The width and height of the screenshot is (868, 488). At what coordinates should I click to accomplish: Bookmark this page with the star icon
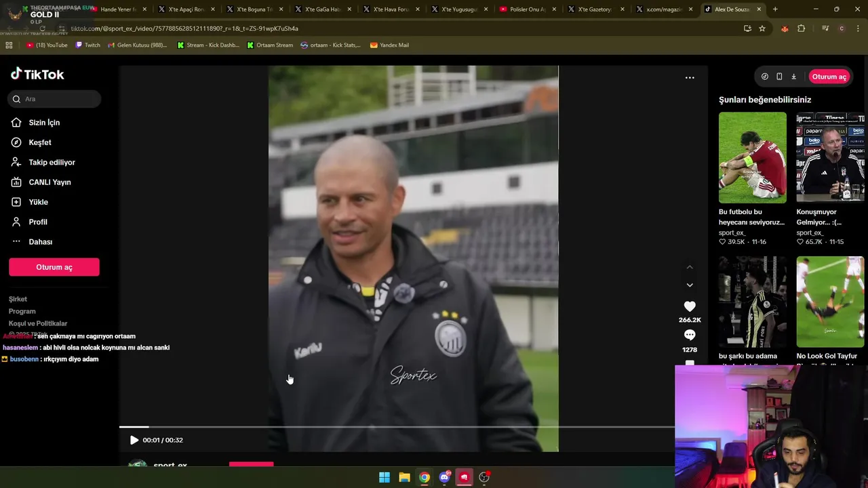coord(762,28)
